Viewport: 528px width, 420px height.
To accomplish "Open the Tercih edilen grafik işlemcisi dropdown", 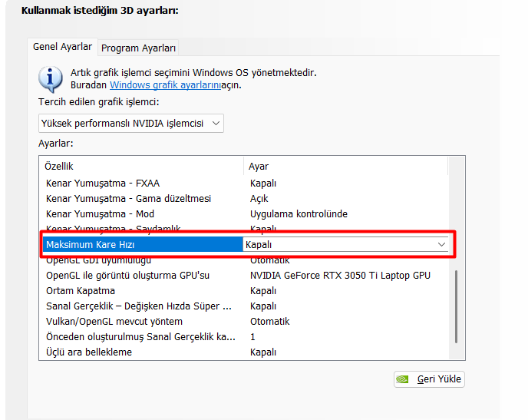I will [x=131, y=123].
